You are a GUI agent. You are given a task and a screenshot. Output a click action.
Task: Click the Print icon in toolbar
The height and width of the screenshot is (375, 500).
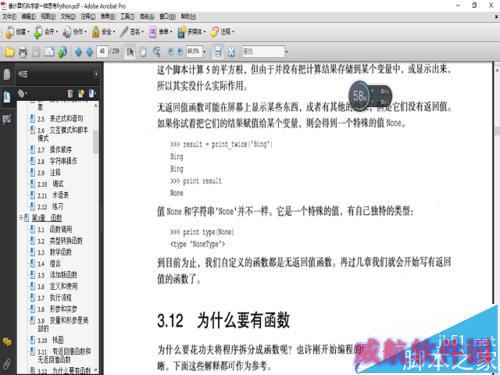tap(23, 52)
